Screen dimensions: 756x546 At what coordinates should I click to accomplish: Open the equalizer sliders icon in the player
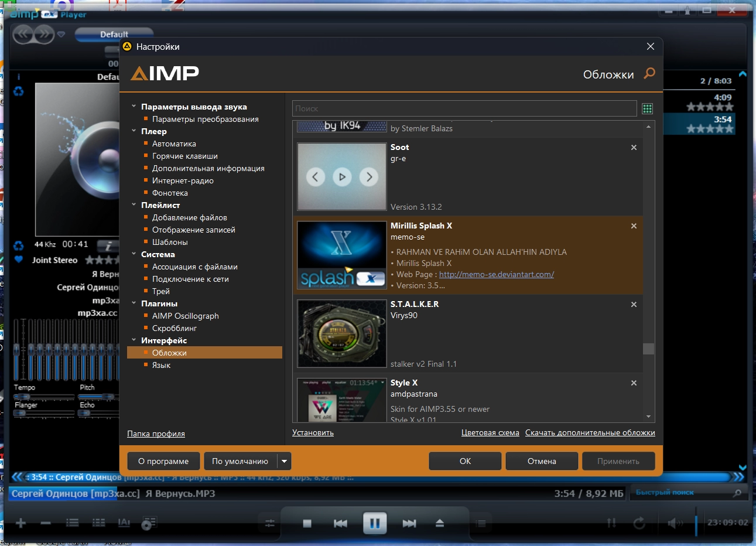coord(270,523)
